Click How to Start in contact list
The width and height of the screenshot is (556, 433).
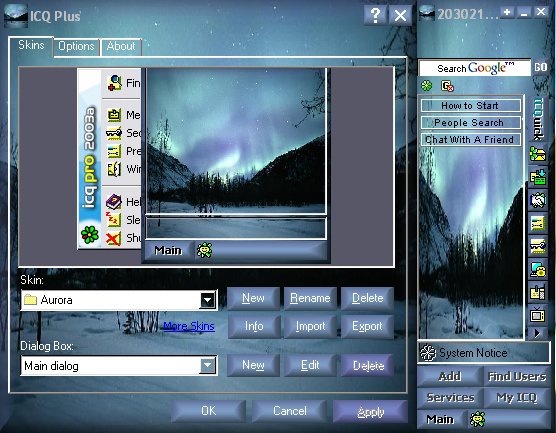(470, 106)
